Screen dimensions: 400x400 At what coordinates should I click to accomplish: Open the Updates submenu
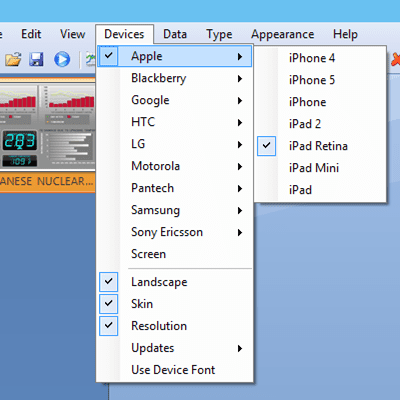click(175, 348)
